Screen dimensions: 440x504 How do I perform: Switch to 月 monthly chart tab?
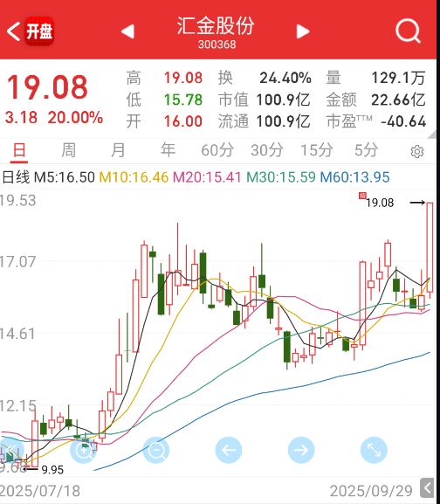click(x=118, y=150)
